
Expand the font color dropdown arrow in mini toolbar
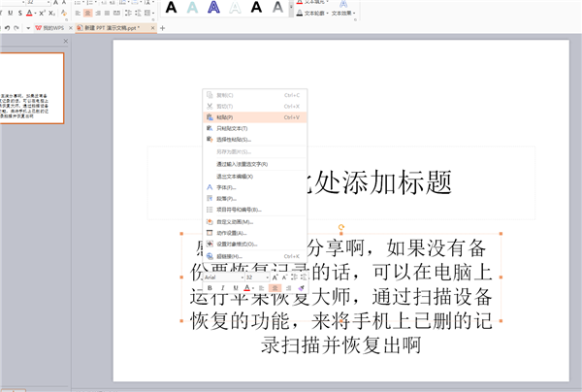(x=254, y=288)
